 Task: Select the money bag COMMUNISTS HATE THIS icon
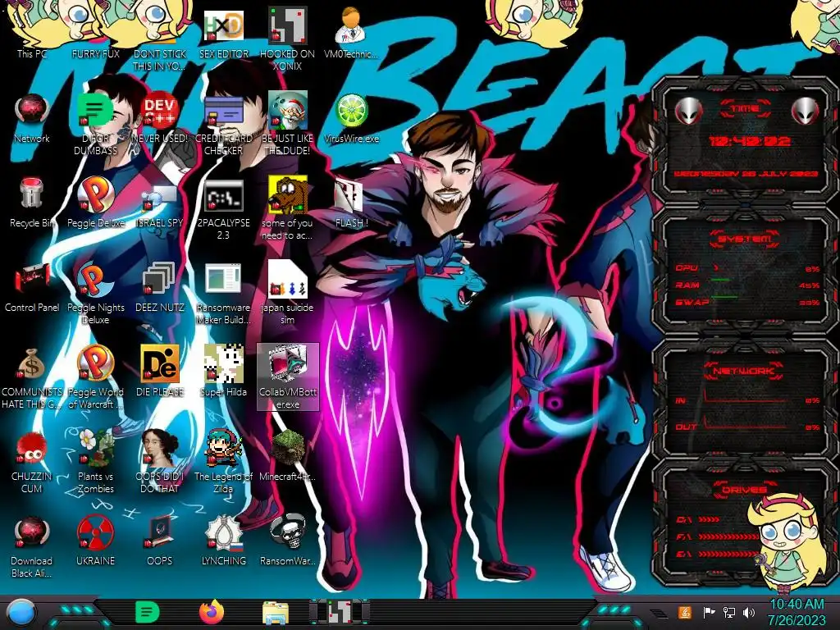32,377
